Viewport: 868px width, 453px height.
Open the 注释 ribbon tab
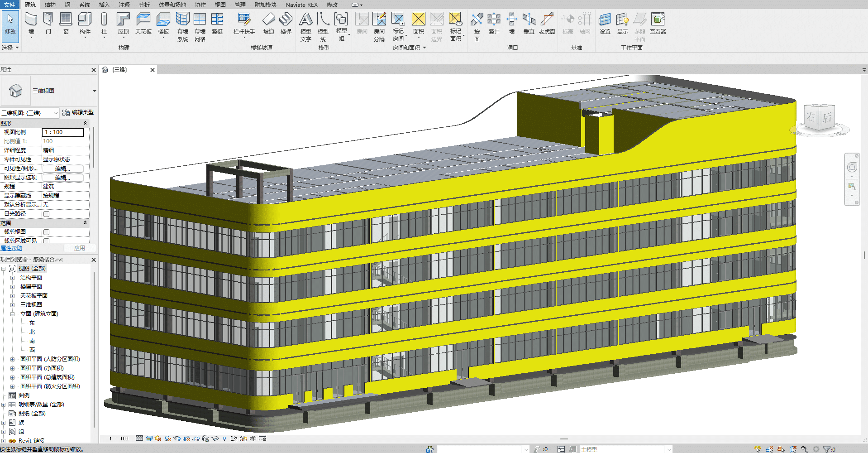coord(124,5)
